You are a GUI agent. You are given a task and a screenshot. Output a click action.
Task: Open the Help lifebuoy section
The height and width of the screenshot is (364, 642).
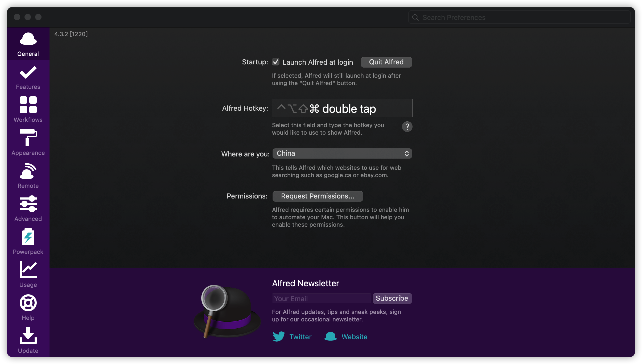pyautogui.click(x=28, y=308)
